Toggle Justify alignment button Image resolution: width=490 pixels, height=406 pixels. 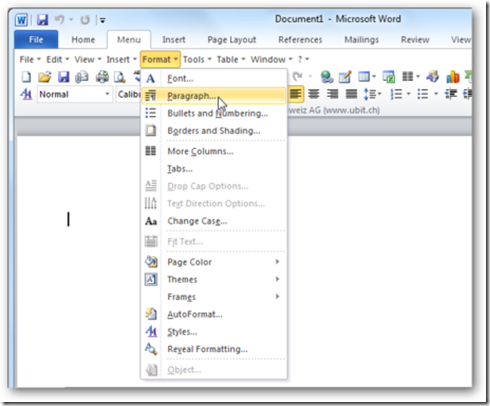[351, 94]
